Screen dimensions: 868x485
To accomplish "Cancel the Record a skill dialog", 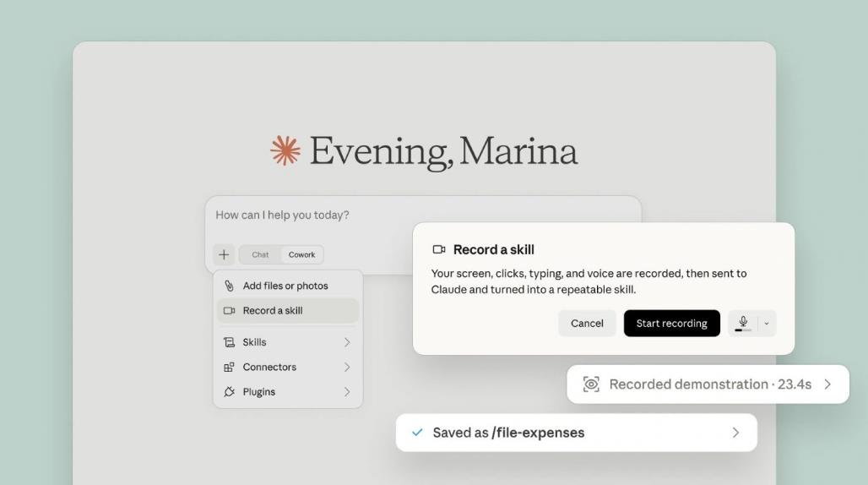I will pyautogui.click(x=587, y=324).
